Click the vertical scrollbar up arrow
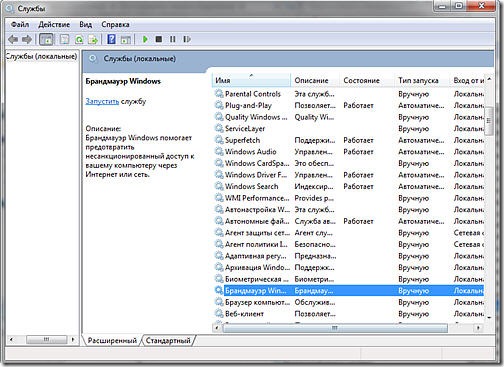504x367 pixels. pyautogui.click(x=489, y=79)
